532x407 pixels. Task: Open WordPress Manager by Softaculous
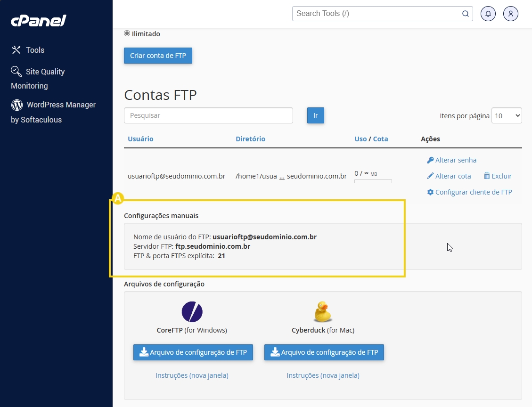click(x=53, y=112)
